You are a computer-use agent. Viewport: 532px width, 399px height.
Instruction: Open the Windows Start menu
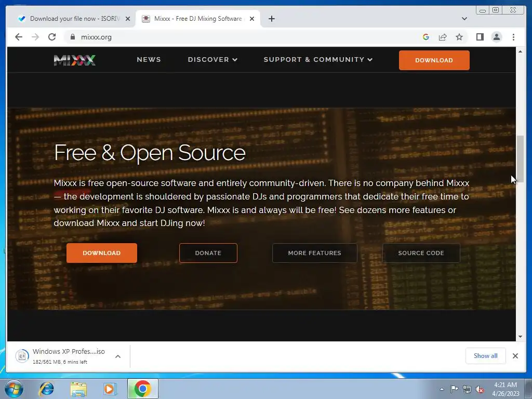[x=14, y=389]
